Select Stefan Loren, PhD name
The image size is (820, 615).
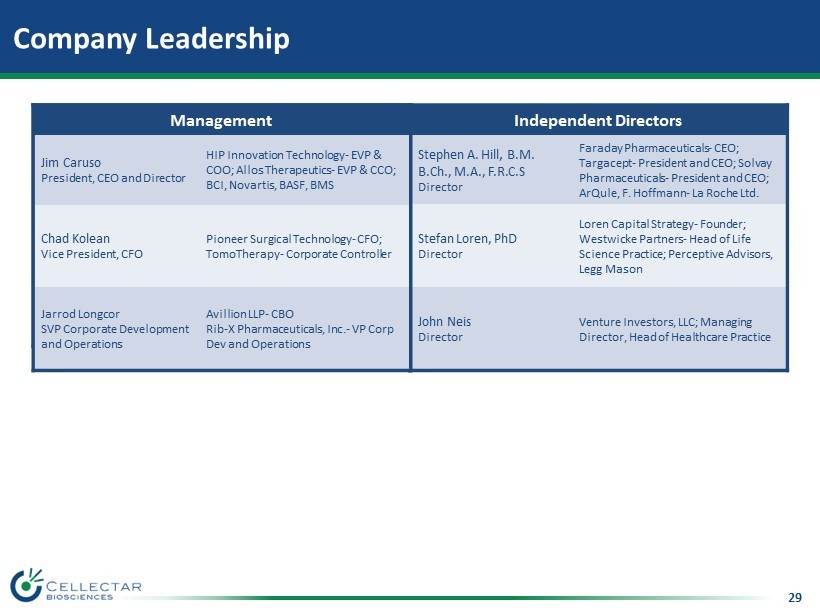467,238
